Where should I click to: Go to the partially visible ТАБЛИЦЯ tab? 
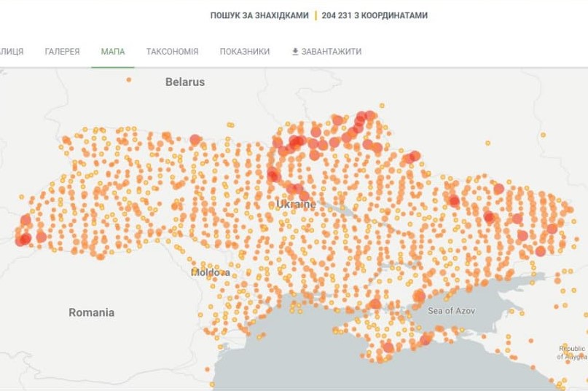point(11,52)
